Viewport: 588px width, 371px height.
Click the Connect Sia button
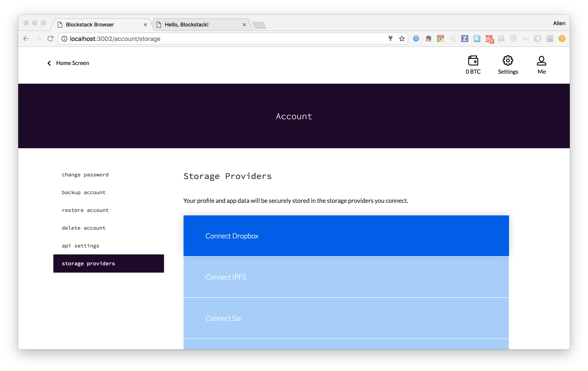point(346,318)
